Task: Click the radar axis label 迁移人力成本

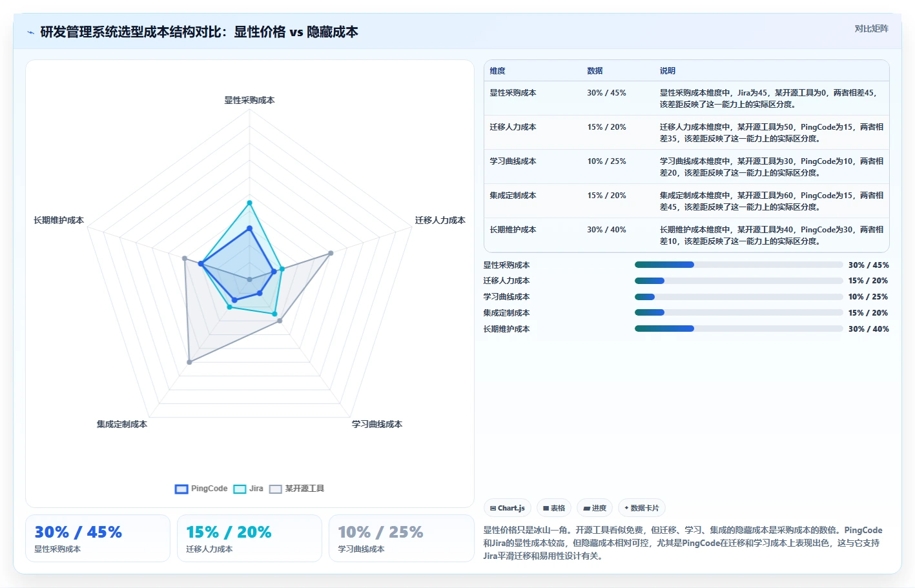Action: pyautogui.click(x=440, y=221)
